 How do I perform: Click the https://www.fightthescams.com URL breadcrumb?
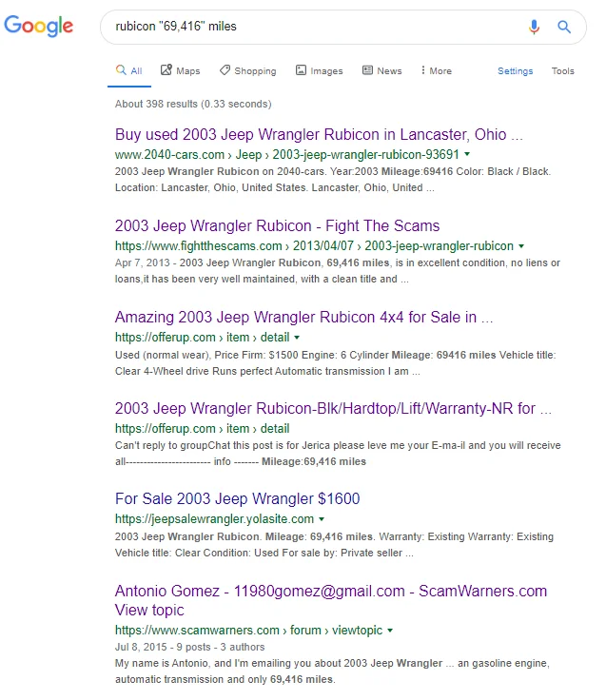click(x=314, y=246)
